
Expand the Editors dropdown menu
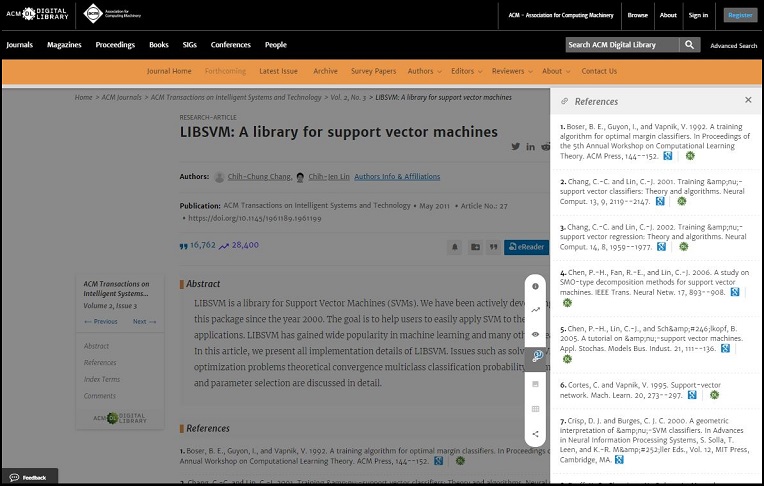coord(466,71)
